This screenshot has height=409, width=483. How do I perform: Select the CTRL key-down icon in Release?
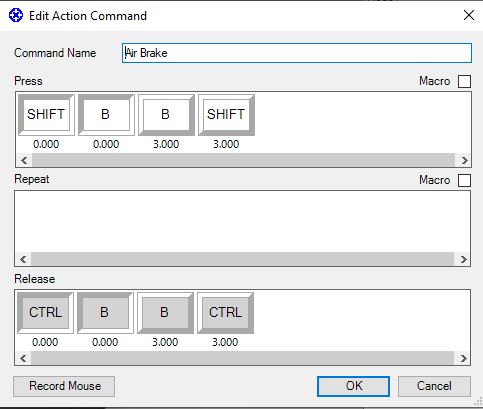45,313
